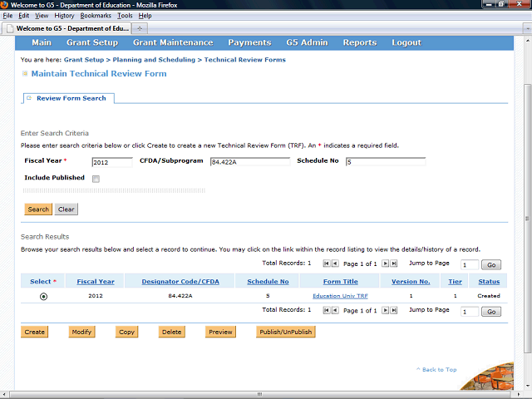Sort by Status column header
Screen dimensions: 532x399
489,281
